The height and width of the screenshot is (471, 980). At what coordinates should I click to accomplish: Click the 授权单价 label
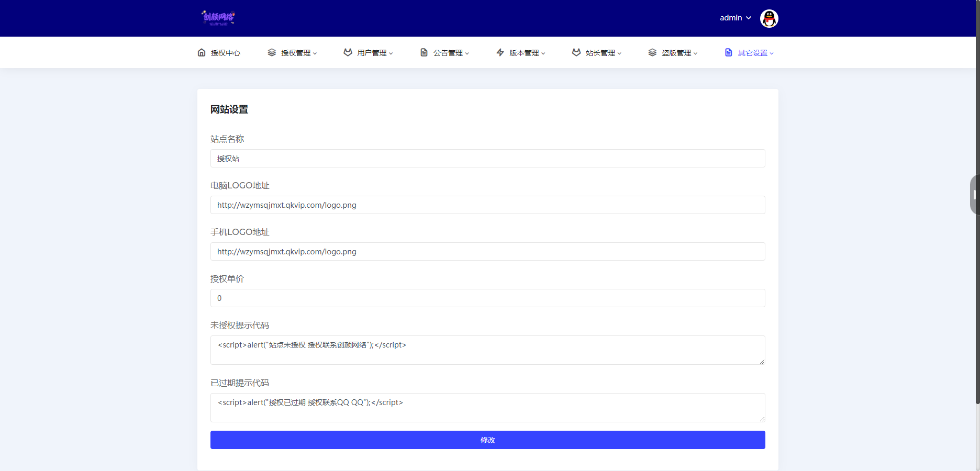(x=227, y=278)
